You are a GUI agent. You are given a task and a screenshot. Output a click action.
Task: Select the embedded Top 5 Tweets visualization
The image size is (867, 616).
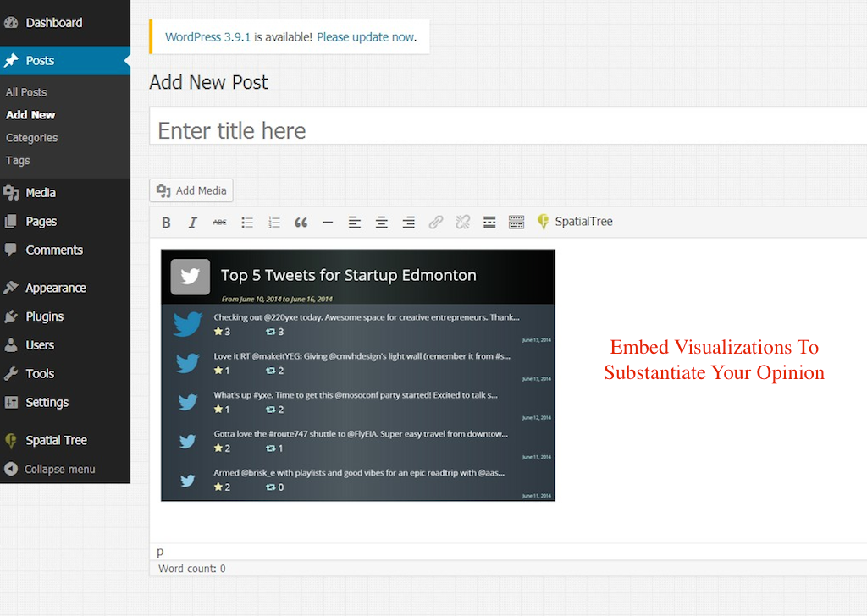click(x=358, y=375)
